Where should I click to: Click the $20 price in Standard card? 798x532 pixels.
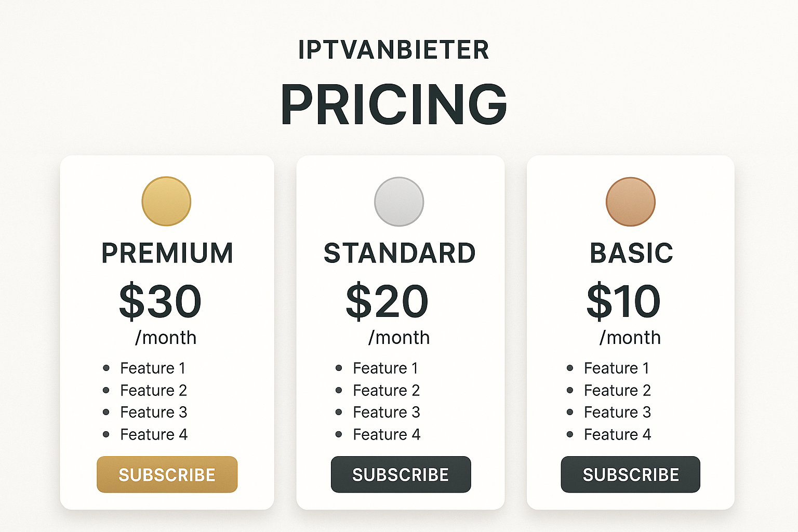(387, 301)
